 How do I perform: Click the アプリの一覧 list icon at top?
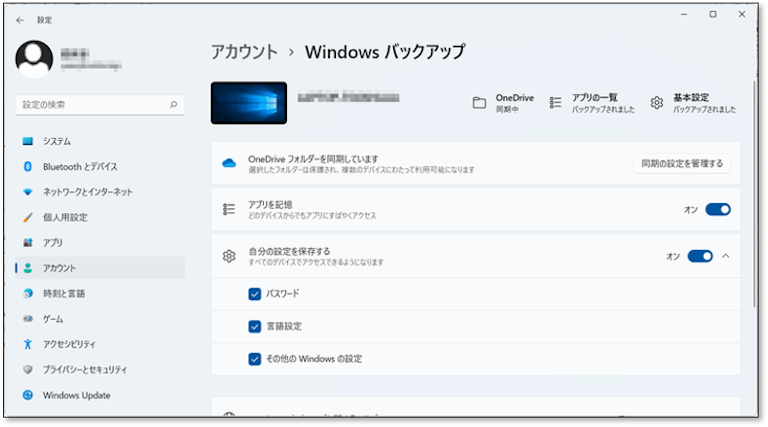tap(555, 102)
